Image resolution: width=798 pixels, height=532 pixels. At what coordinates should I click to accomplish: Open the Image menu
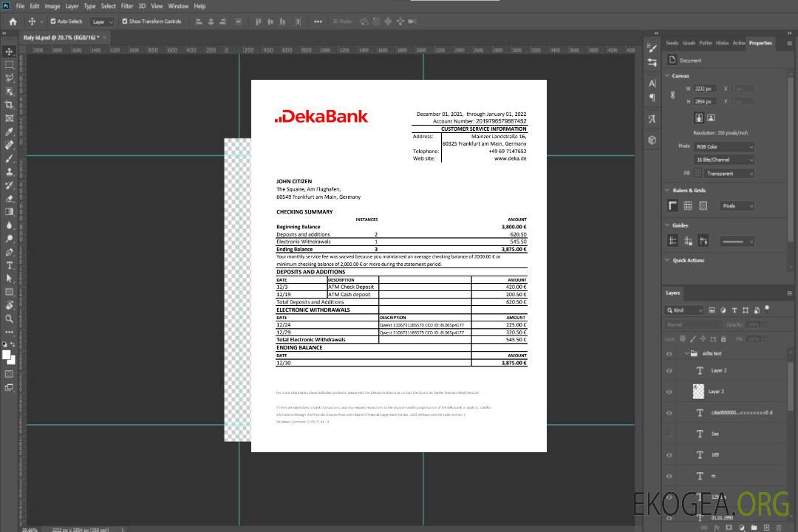point(52,6)
